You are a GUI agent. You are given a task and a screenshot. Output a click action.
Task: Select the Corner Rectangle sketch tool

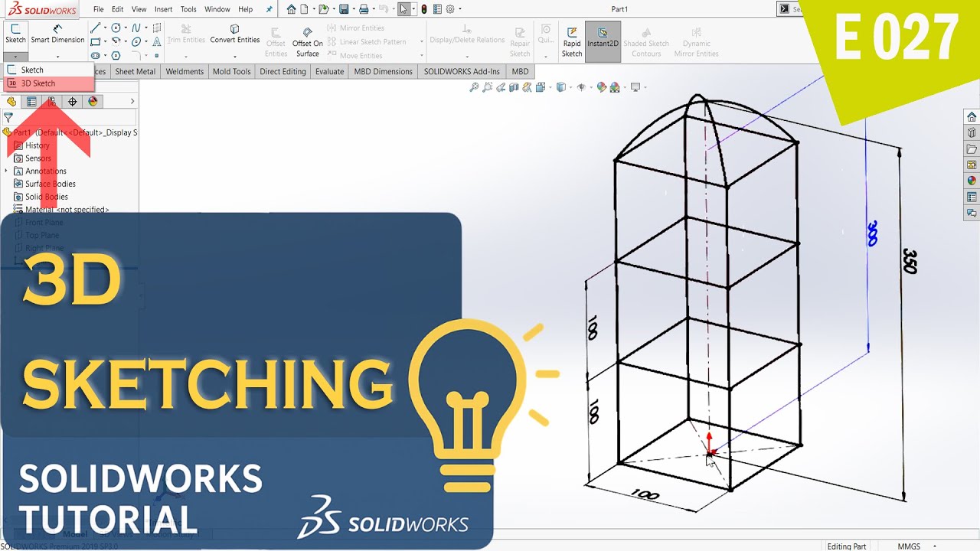(x=95, y=41)
